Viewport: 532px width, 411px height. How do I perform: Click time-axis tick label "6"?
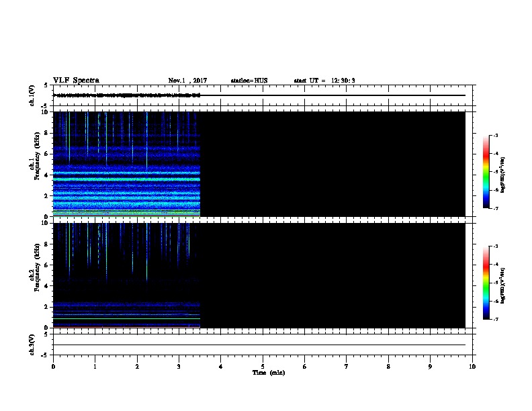(x=304, y=367)
